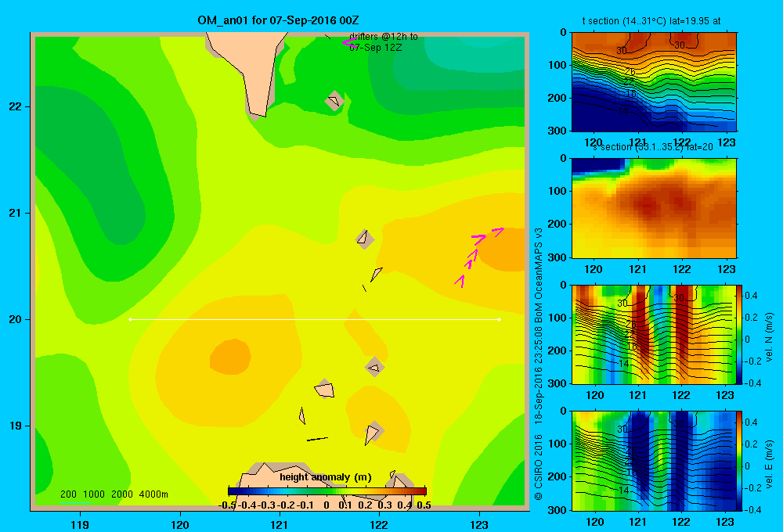The height and width of the screenshot is (532, 783).
Task: Click the island near 19.5N 122E
Action: click(374, 367)
